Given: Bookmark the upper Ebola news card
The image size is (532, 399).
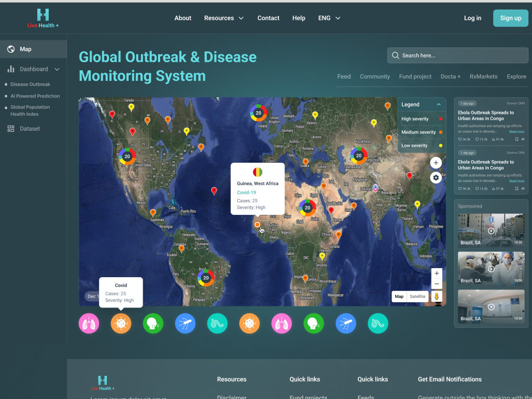Looking at the screenshot, I should point(517,139).
